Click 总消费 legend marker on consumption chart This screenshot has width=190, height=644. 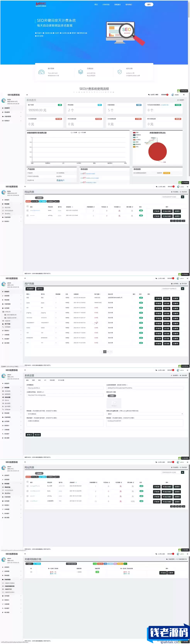72,132
